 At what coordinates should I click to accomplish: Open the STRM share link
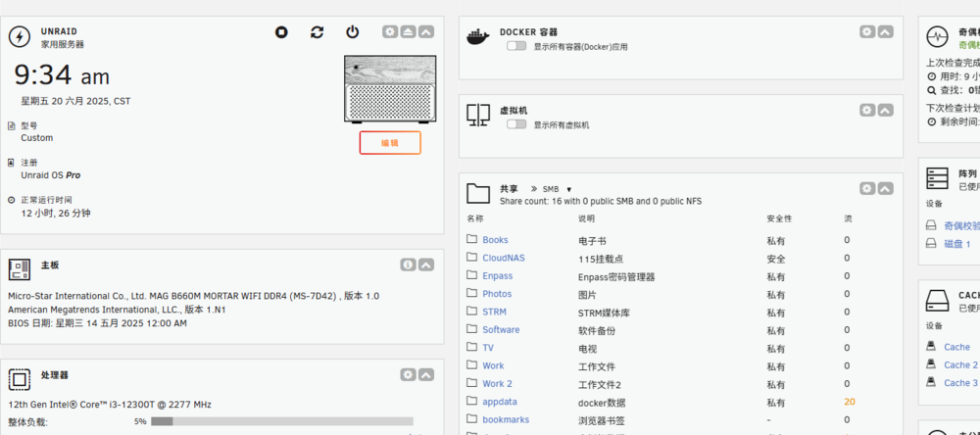(494, 312)
